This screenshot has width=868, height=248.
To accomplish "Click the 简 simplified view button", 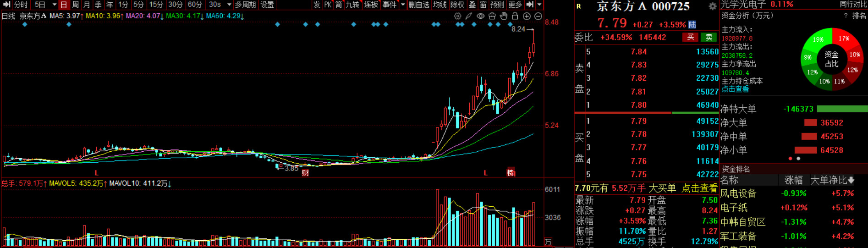I will pos(339,5).
